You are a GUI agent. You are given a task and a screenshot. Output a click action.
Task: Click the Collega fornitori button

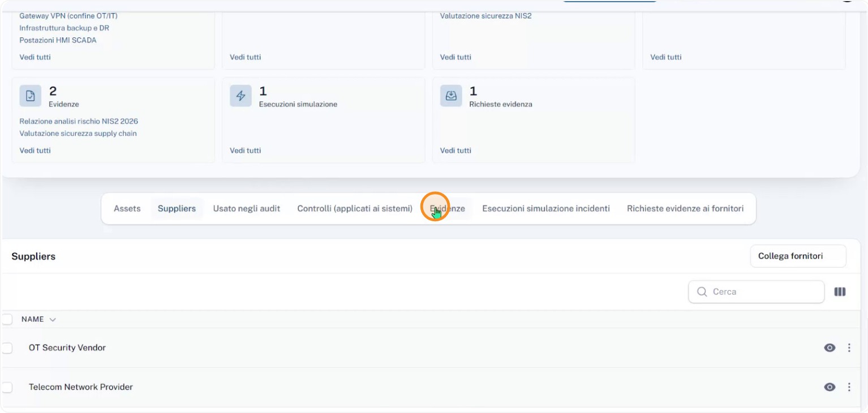[798, 256]
